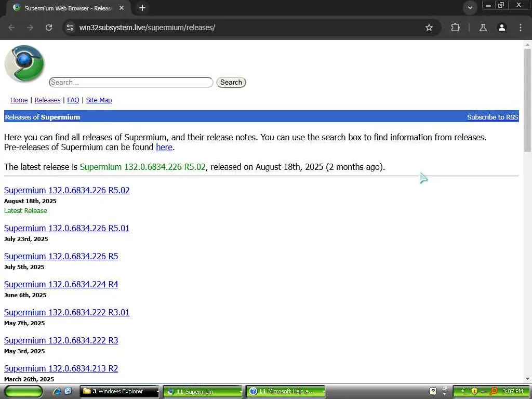
Task: Open Supermium 132.0.6834.222 R3.01 release link
Action: [67, 312]
